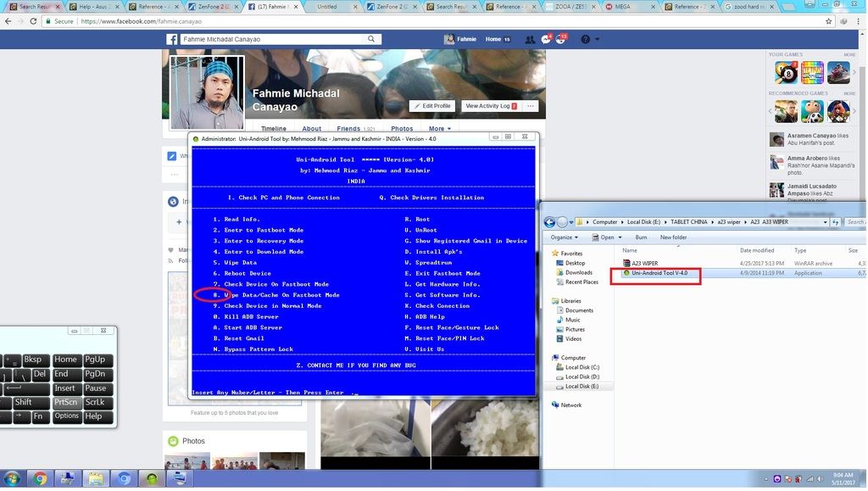This screenshot has width=868, height=491.
Task: Switch to the Timeline profile tab
Action: [x=274, y=128]
